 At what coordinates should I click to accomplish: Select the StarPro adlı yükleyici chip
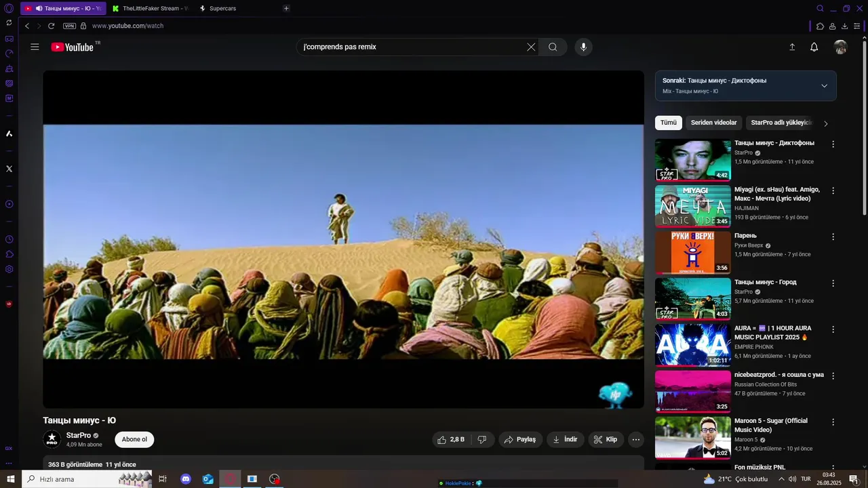coord(781,123)
